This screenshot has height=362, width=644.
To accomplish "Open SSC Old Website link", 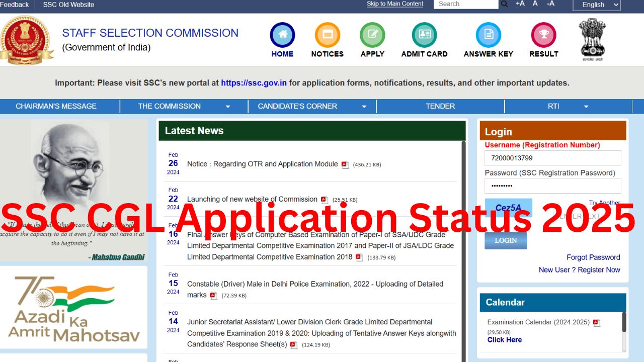I will click(68, 5).
